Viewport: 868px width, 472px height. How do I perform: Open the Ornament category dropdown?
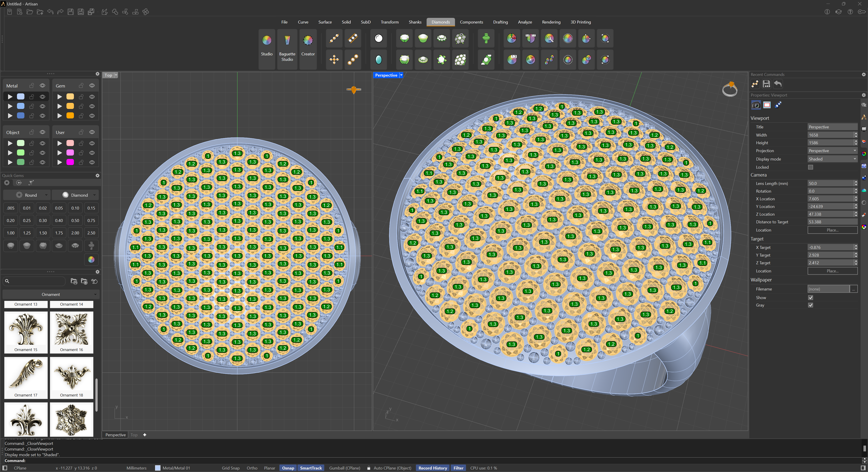coord(51,295)
